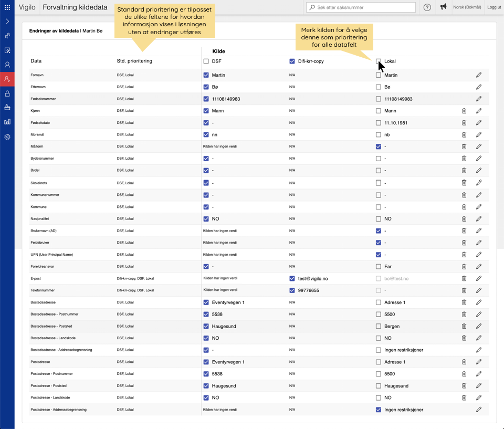Viewport: 504px width, 429px height.
Task: Edit the UPN (User Principal Name) row
Action: coord(479,254)
